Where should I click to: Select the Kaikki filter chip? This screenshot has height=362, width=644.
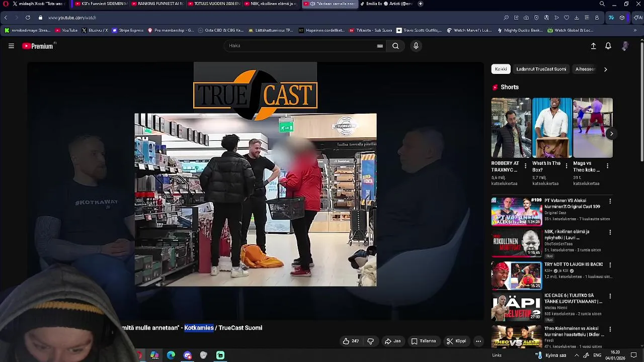tap(501, 69)
